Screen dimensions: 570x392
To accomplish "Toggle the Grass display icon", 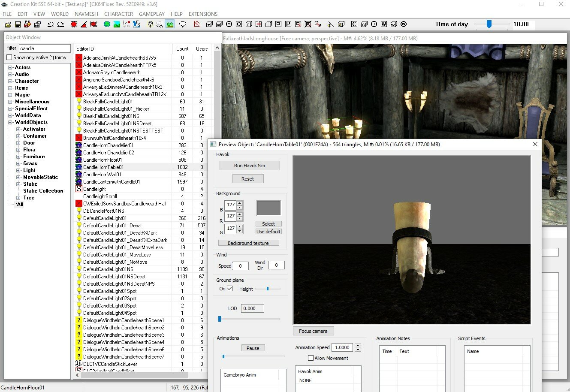I will [169, 24].
